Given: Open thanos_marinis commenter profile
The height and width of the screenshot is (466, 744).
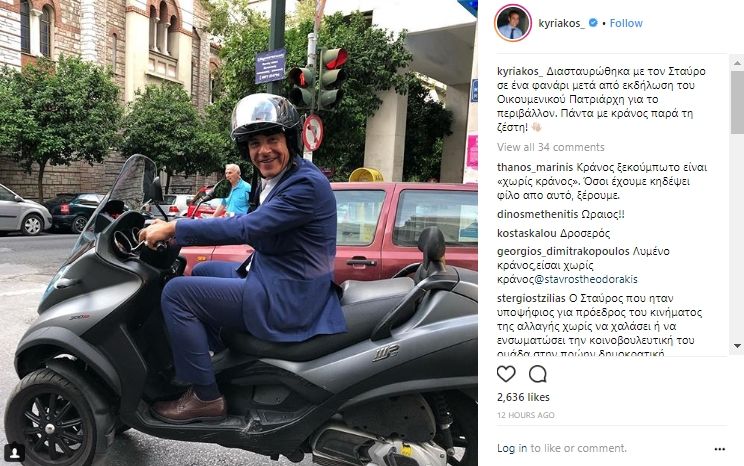Looking at the screenshot, I should [x=535, y=168].
